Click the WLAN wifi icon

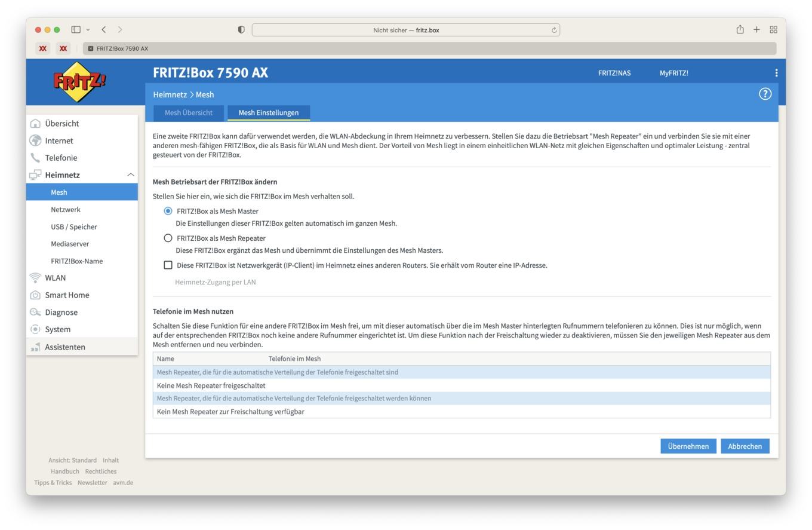point(35,278)
